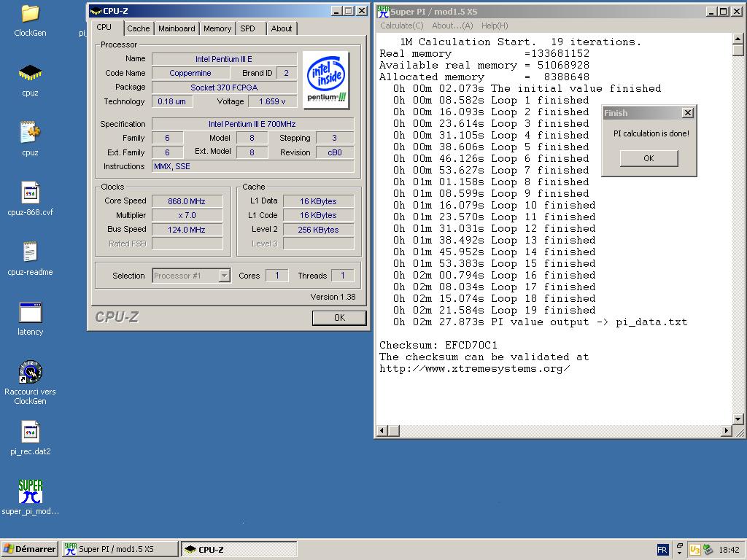Open the Memory tab in CPU-Z

217,28
